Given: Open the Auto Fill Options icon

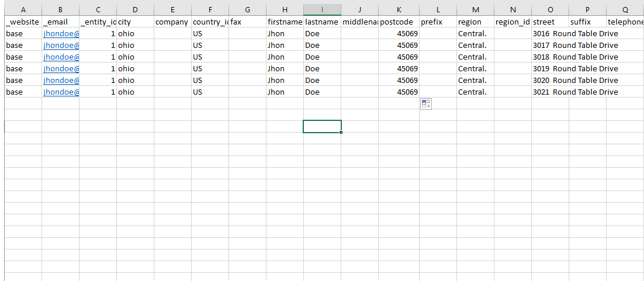Looking at the screenshot, I should coord(426,104).
